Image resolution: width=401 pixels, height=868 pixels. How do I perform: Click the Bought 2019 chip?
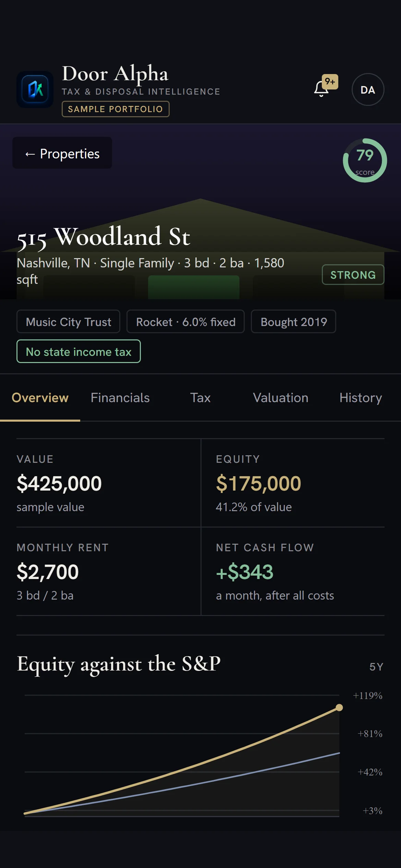[293, 322]
